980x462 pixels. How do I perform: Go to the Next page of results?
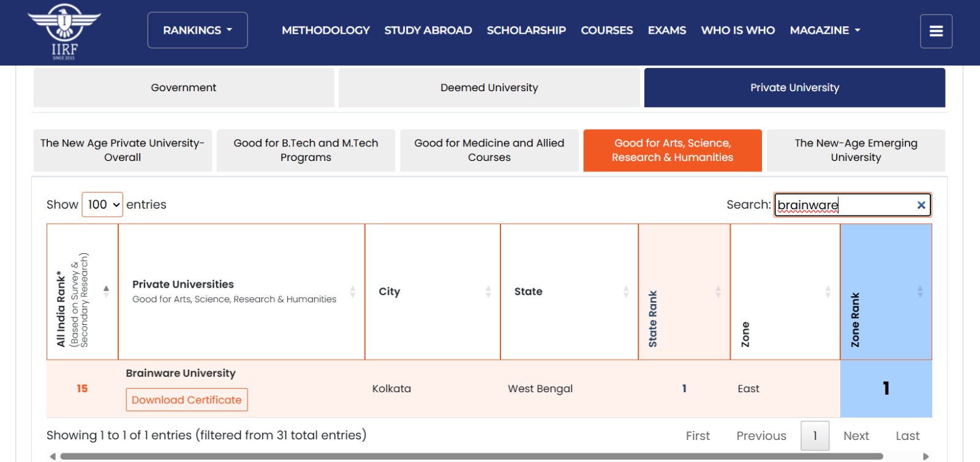tap(856, 436)
